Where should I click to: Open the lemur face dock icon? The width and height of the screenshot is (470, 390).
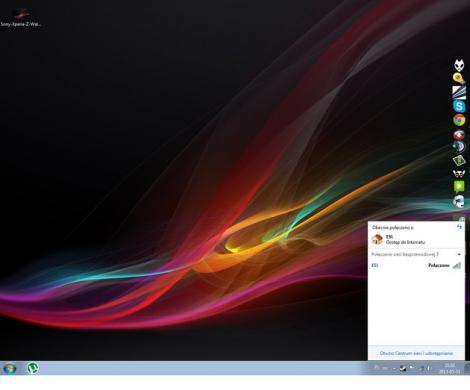459,174
